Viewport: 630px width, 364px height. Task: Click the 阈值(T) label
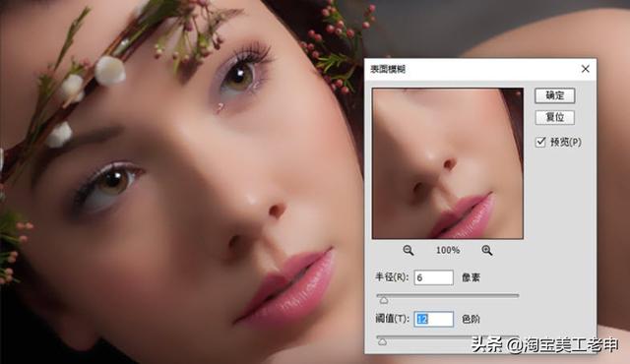(x=392, y=319)
